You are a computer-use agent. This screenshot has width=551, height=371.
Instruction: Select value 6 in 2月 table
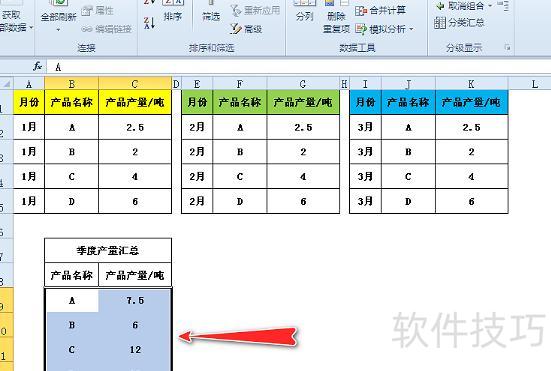pos(303,201)
